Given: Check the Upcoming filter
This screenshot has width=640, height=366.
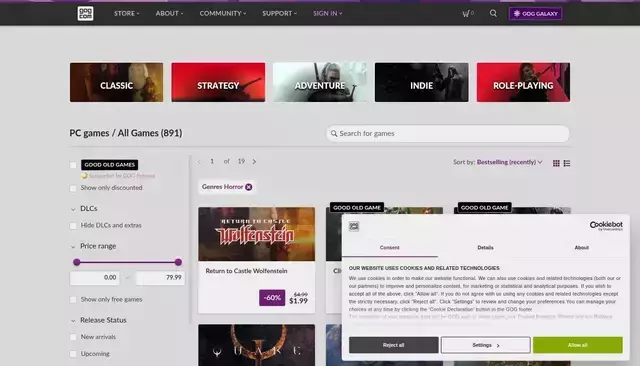Looking at the screenshot, I should pyautogui.click(x=73, y=354).
